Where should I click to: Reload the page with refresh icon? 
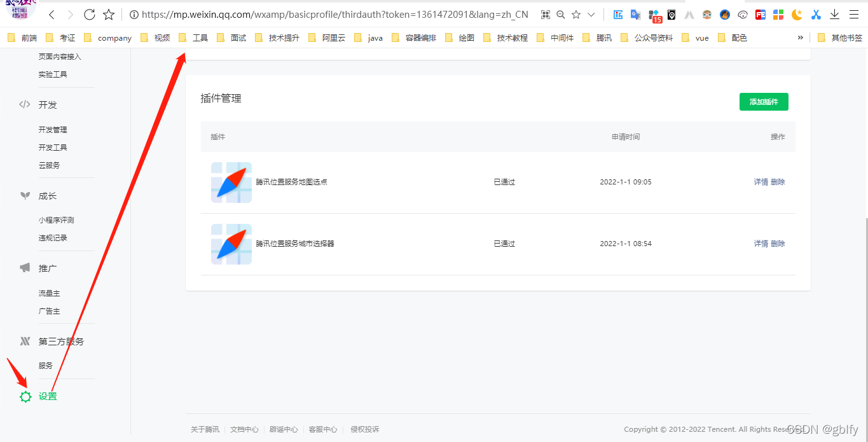(x=90, y=14)
